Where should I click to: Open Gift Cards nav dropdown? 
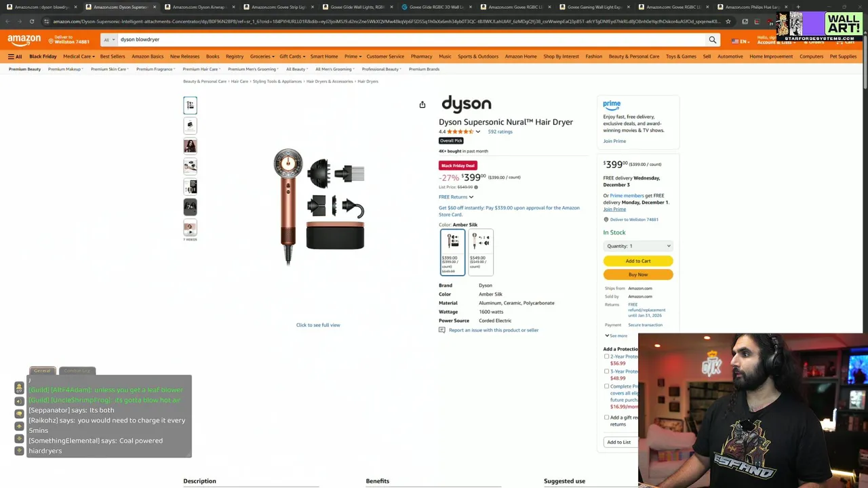[292, 56]
